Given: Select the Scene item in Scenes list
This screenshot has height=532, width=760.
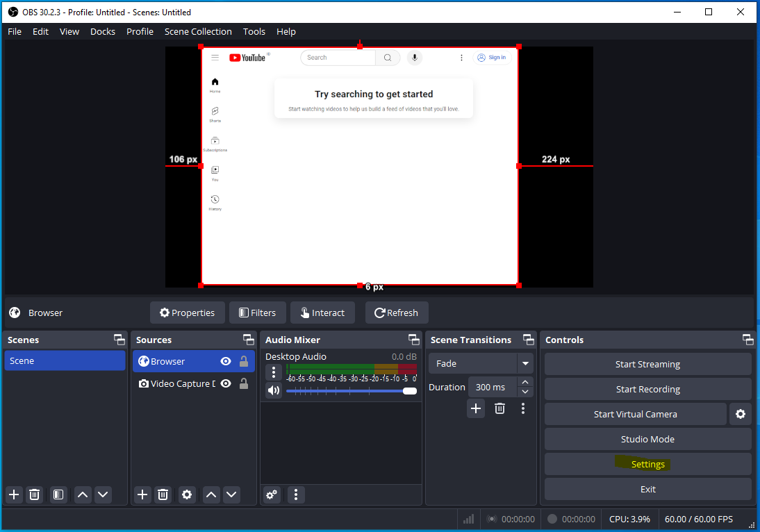Looking at the screenshot, I should 65,361.
